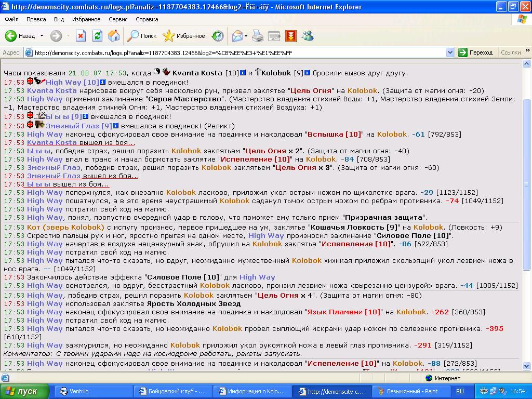Open the History toolbar icon
The width and height of the screenshot is (532, 399).
218,36
